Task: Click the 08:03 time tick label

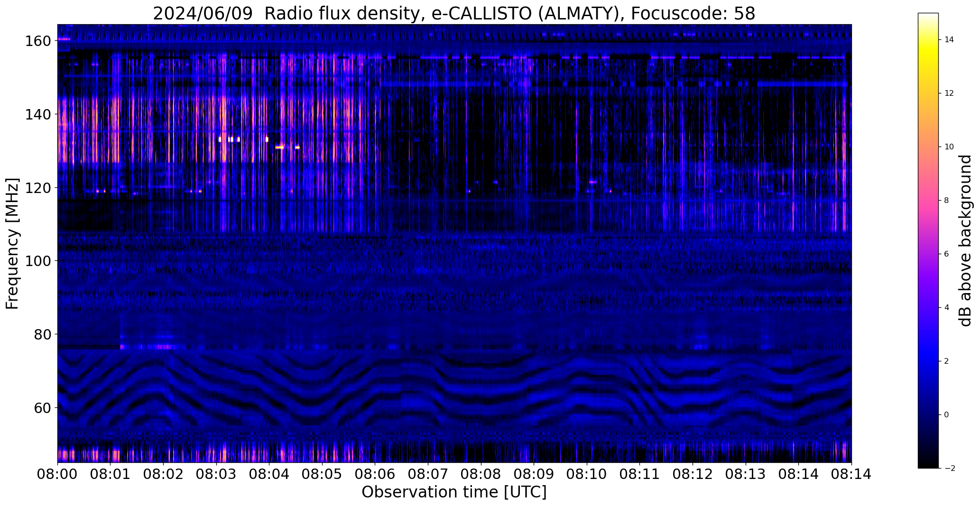Action: pos(216,474)
